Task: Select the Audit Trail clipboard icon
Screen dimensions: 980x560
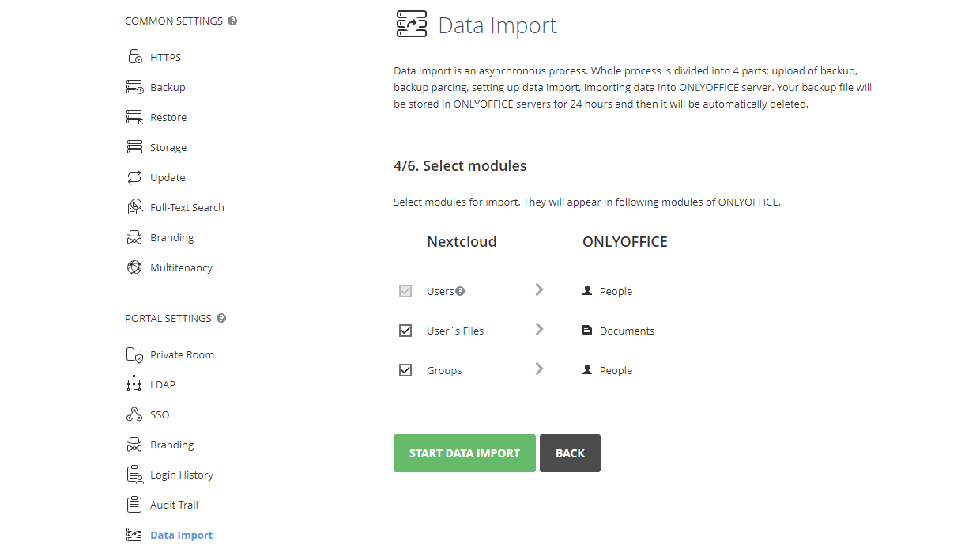Action: [134, 504]
